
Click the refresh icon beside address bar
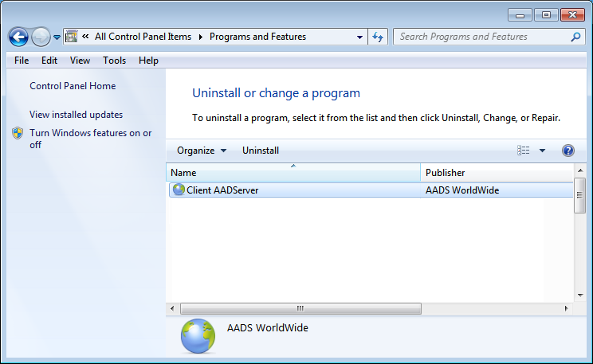tap(378, 37)
